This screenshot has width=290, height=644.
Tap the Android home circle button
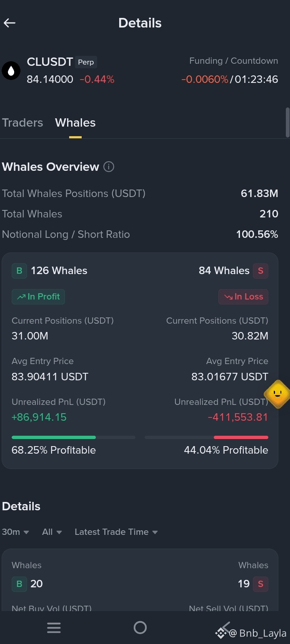pos(140,627)
